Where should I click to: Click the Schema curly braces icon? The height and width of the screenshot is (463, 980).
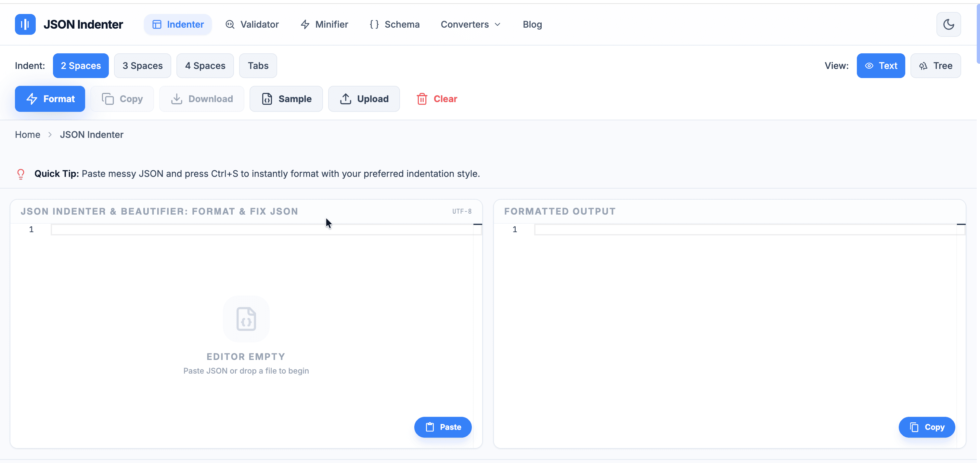(x=374, y=24)
